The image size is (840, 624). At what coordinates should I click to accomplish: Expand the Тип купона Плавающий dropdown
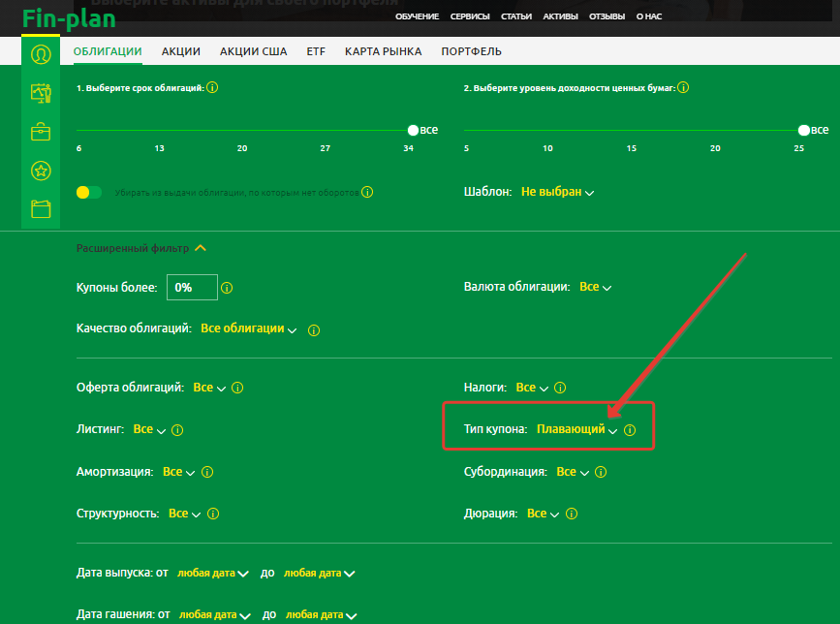tap(576, 429)
